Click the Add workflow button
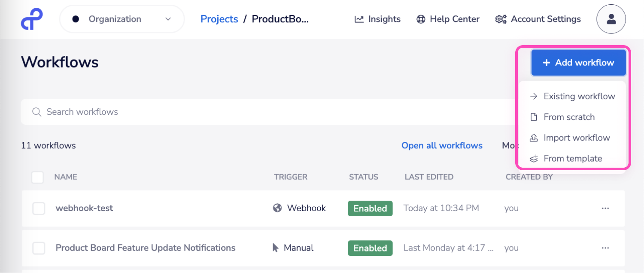 pos(578,62)
